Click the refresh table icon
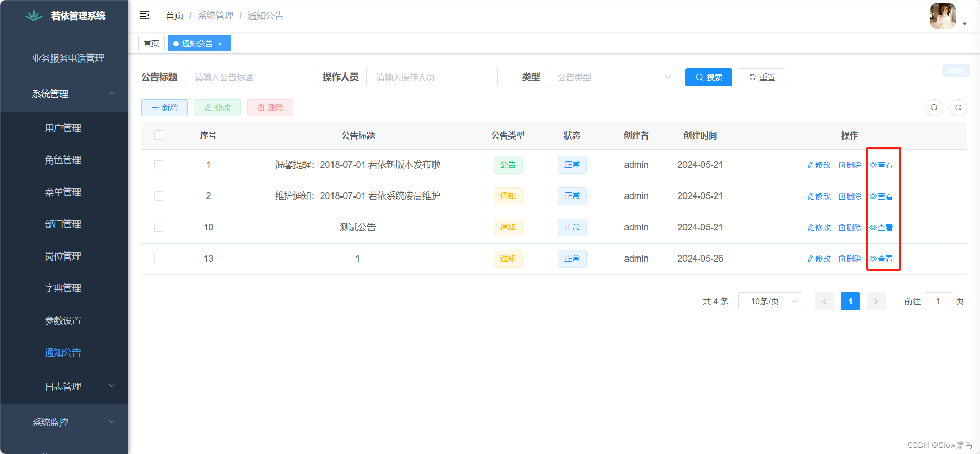 958,108
